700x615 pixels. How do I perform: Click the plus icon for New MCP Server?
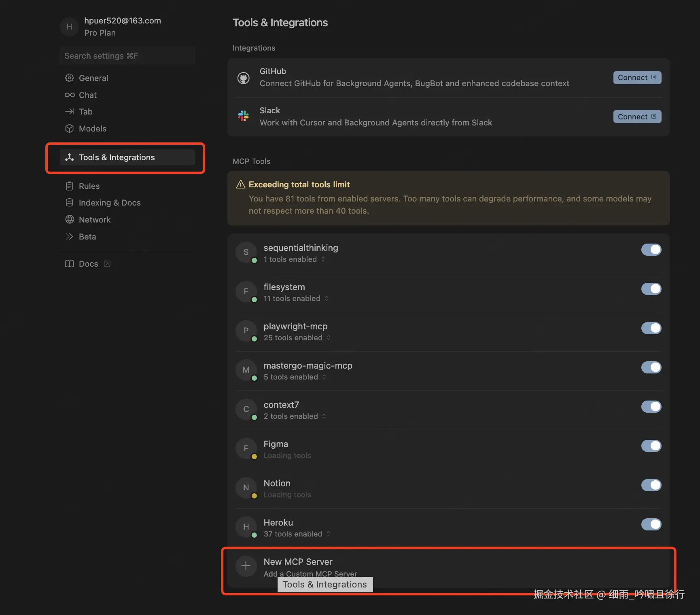click(x=246, y=566)
